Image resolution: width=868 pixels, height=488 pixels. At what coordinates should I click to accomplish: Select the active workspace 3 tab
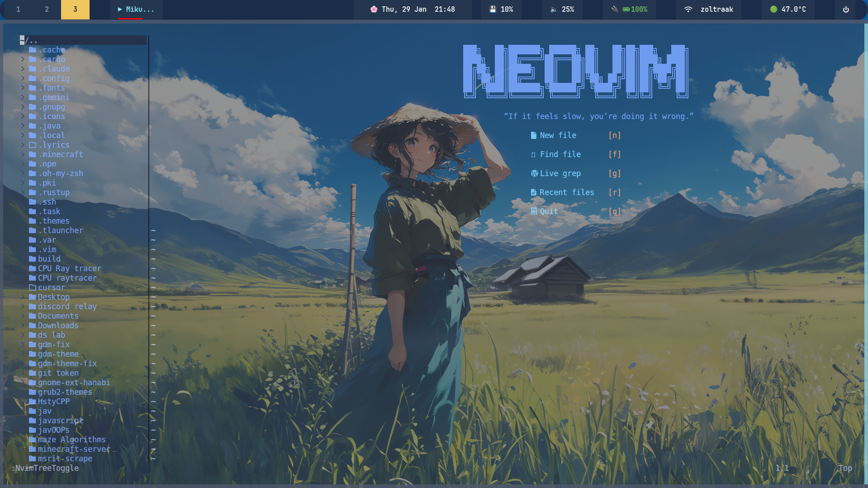pos(75,9)
